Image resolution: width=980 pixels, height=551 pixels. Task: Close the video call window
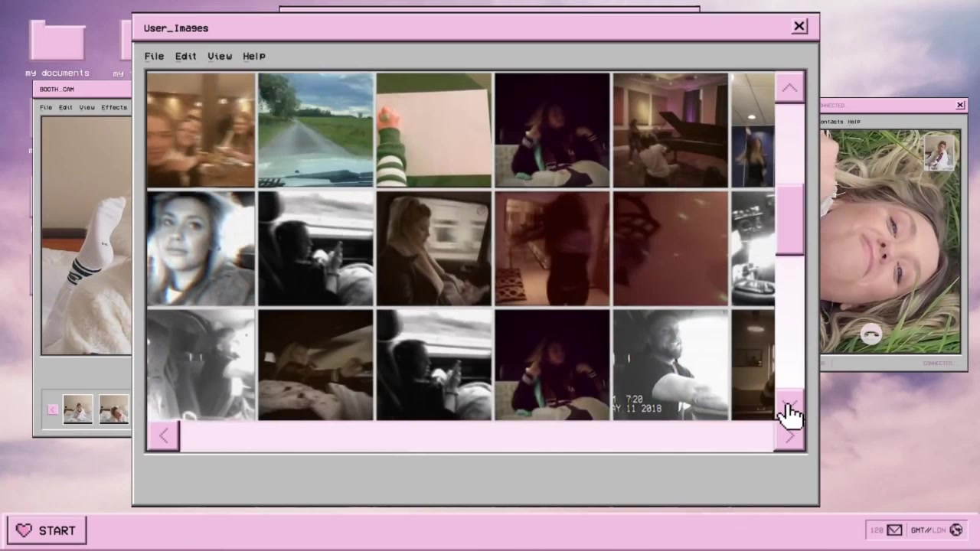click(960, 105)
